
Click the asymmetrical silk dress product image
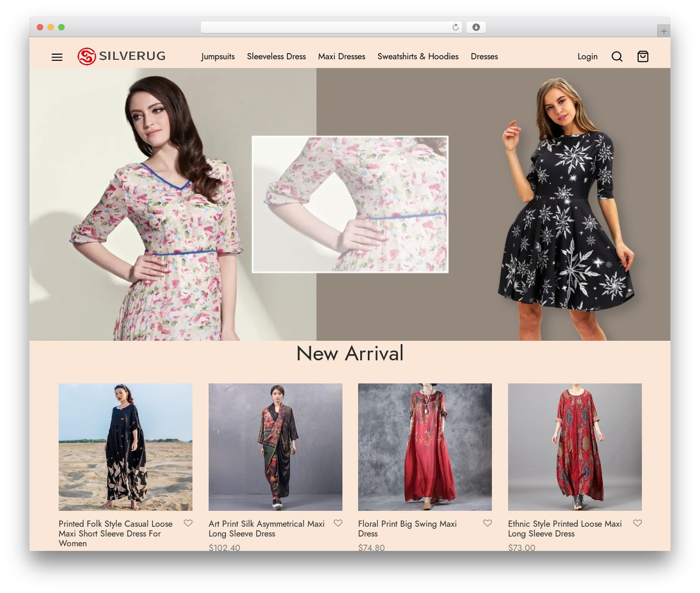click(276, 447)
